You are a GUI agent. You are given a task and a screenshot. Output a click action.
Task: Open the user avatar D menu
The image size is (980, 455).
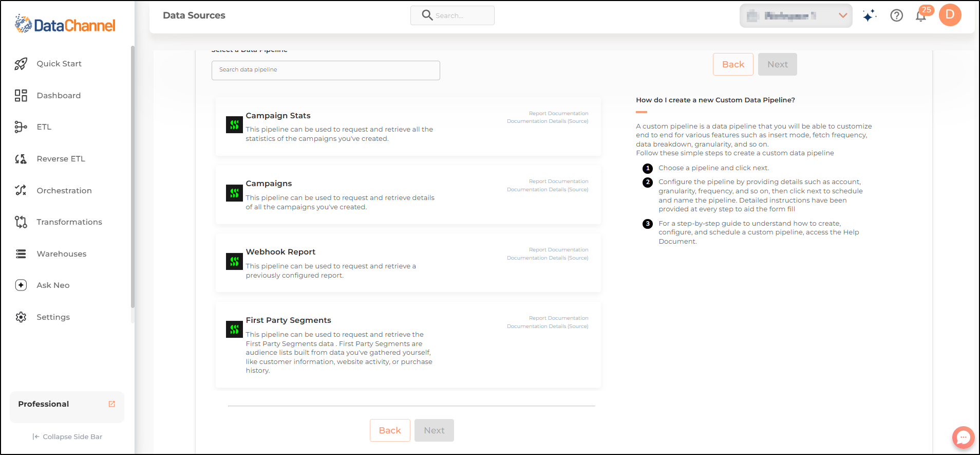coord(950,15)
